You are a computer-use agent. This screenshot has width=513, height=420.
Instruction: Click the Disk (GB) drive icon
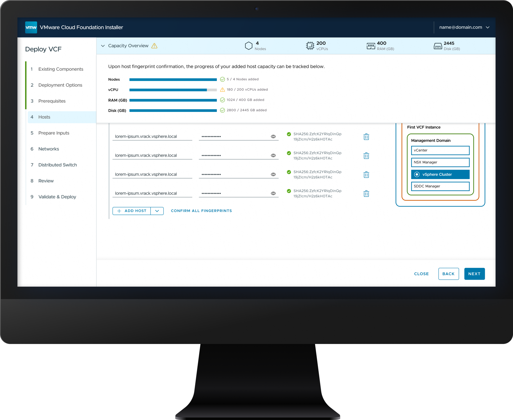tap(437, 46)
